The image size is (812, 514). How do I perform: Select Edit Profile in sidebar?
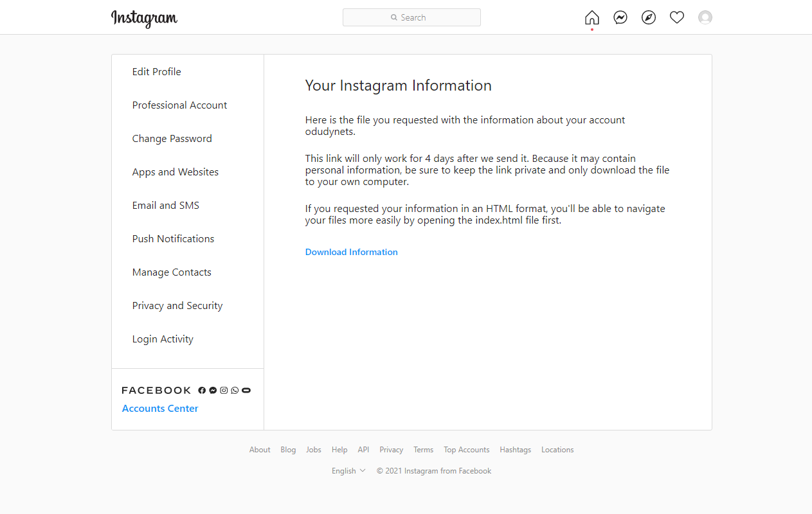point(188,71)
